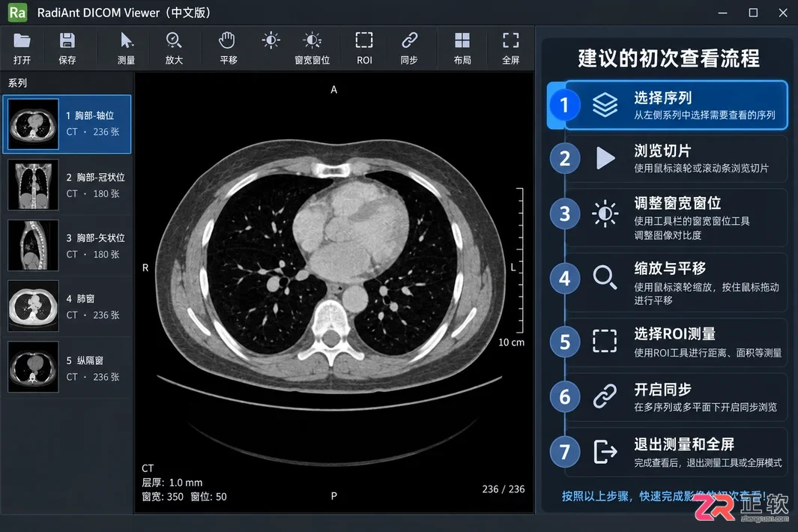798x532 pixels.
Task: Click the CT modality label in the viewer
Action: 148,468
